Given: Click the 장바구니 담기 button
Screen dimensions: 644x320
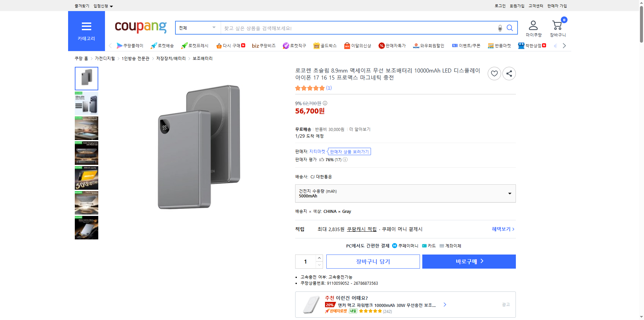Looking at the screenshot, I should (373, 261).
